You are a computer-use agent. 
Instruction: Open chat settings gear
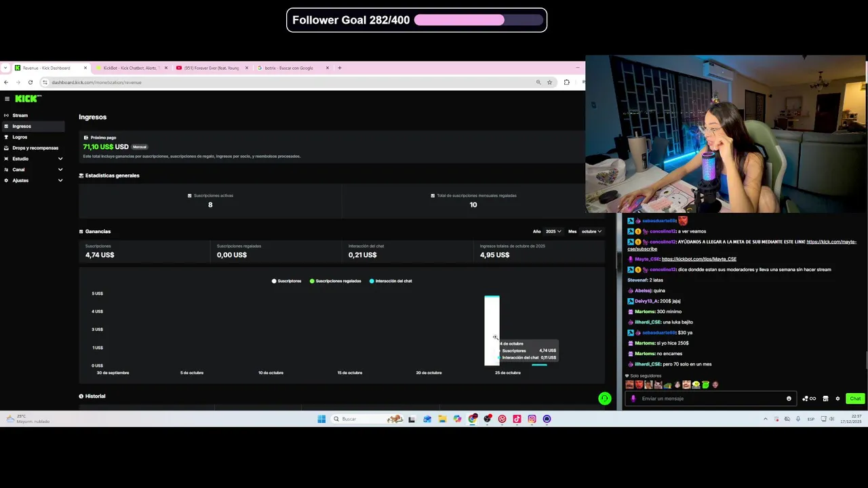[837, 399]
